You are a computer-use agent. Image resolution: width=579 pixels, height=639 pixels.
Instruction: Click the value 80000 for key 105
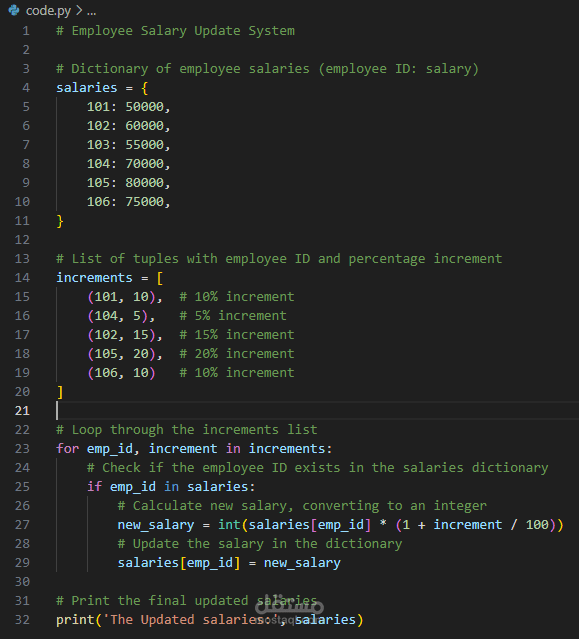(144, 183)
